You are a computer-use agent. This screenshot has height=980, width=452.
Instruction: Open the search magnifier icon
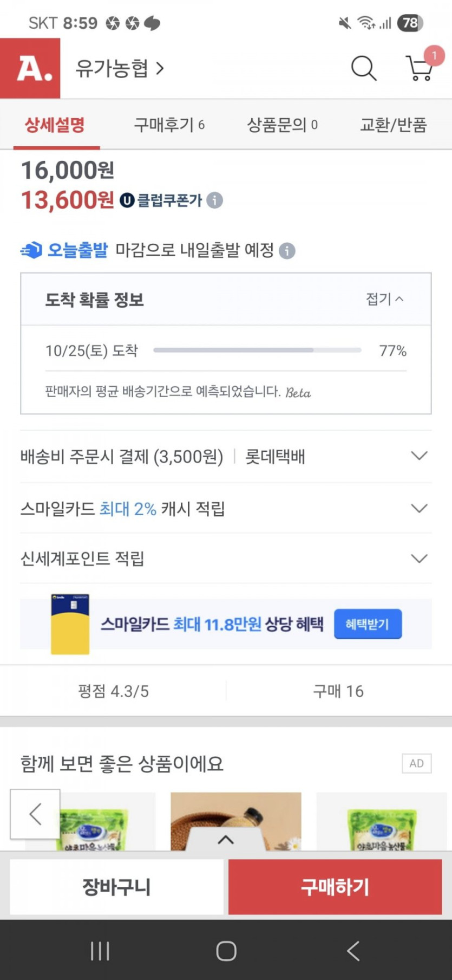[x=364, y=69]
